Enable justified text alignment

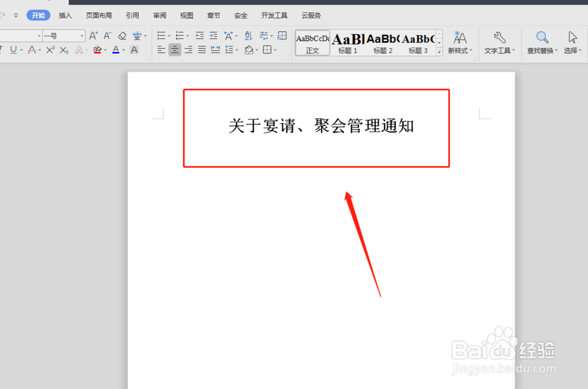tap(201, 50)
